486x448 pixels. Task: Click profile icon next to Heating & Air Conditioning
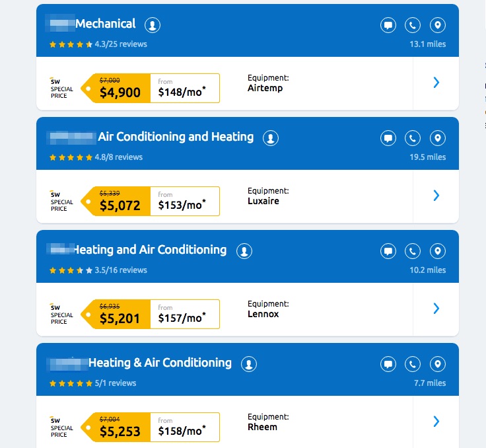[248, 364]
